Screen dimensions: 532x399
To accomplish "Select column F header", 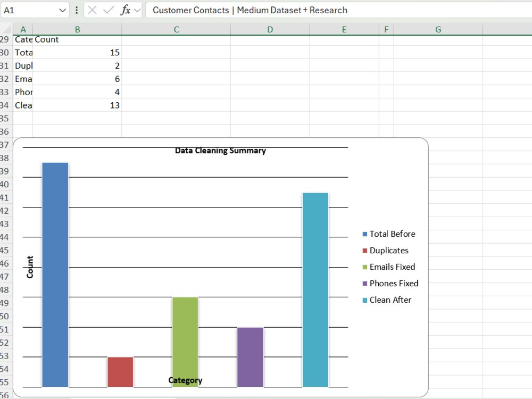I will coord(386,29).
